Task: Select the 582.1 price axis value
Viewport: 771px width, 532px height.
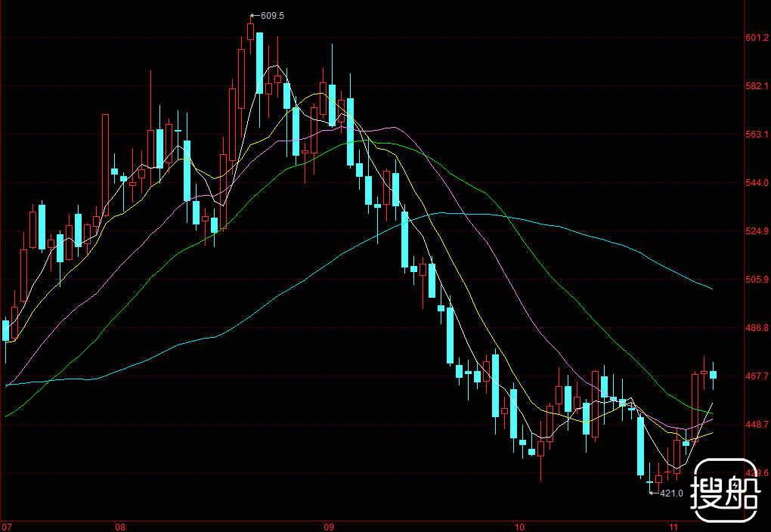Action: tap(757, 86)
